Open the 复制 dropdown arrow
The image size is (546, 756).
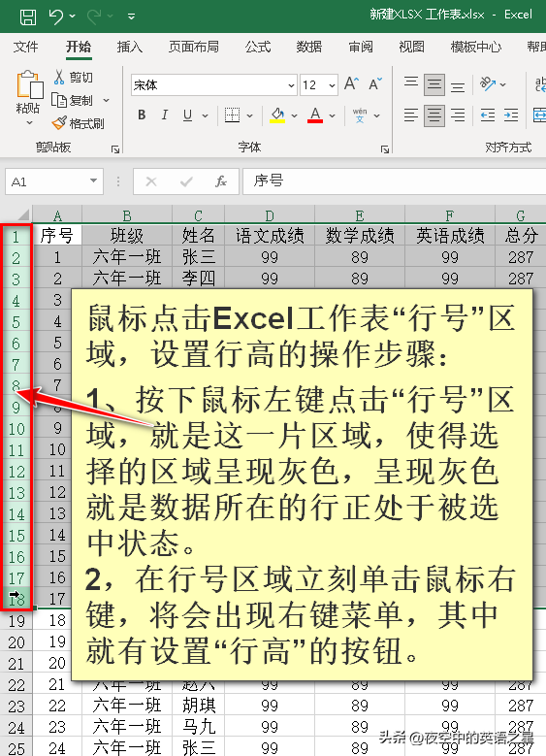[x=106, y=100]
